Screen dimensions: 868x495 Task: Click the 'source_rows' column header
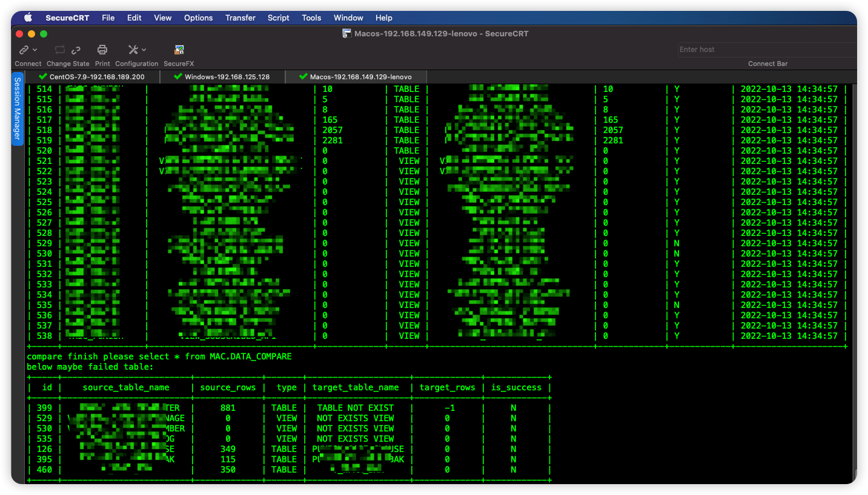tap(228, 387)
